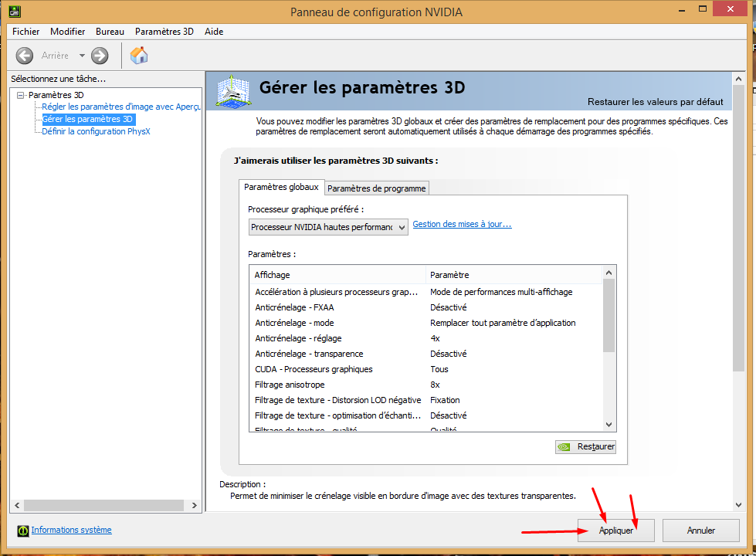Select the Anticrénelage - transparence row
This screenshot has width=756, height=556.
pyautogui.click(x=425, y=354)
